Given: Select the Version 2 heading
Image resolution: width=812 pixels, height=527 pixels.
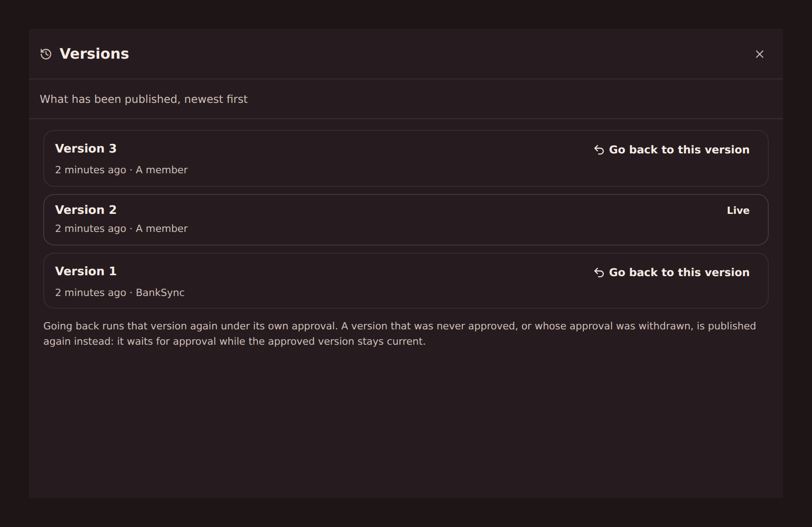Looking at the screenshot, I should pos(86,210).
